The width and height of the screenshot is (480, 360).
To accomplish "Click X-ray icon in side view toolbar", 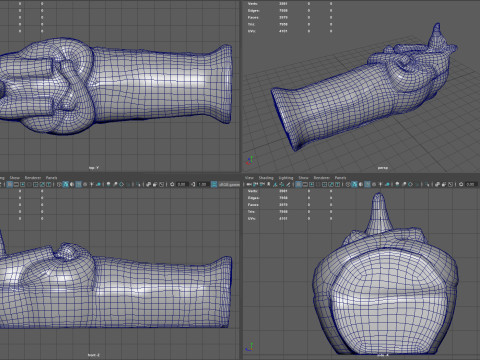I will click(437, 184).
